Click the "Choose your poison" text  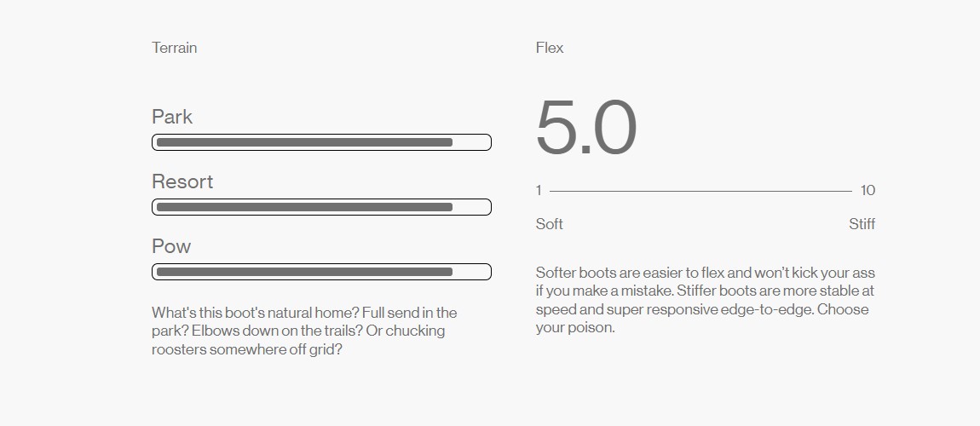click(844, 309)
